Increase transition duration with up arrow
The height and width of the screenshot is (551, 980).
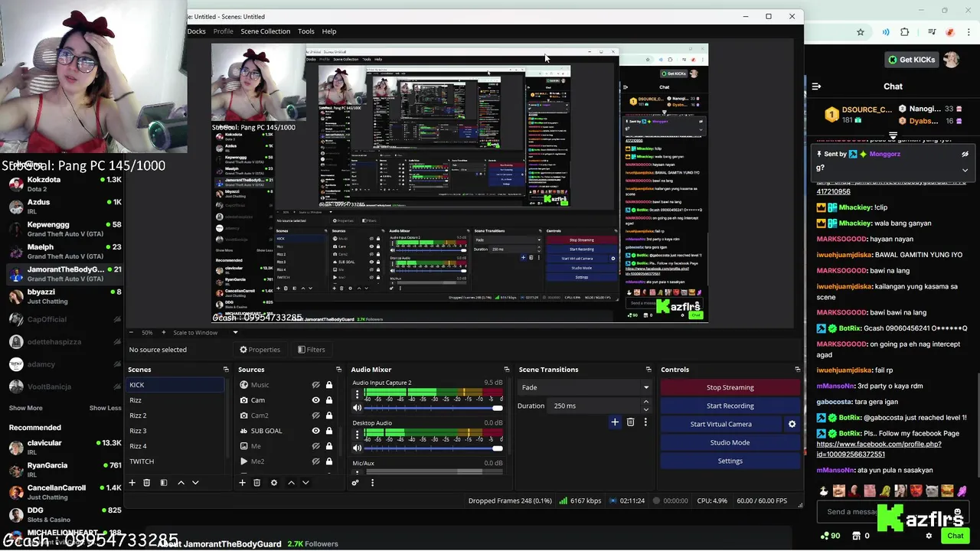(645, 402)
